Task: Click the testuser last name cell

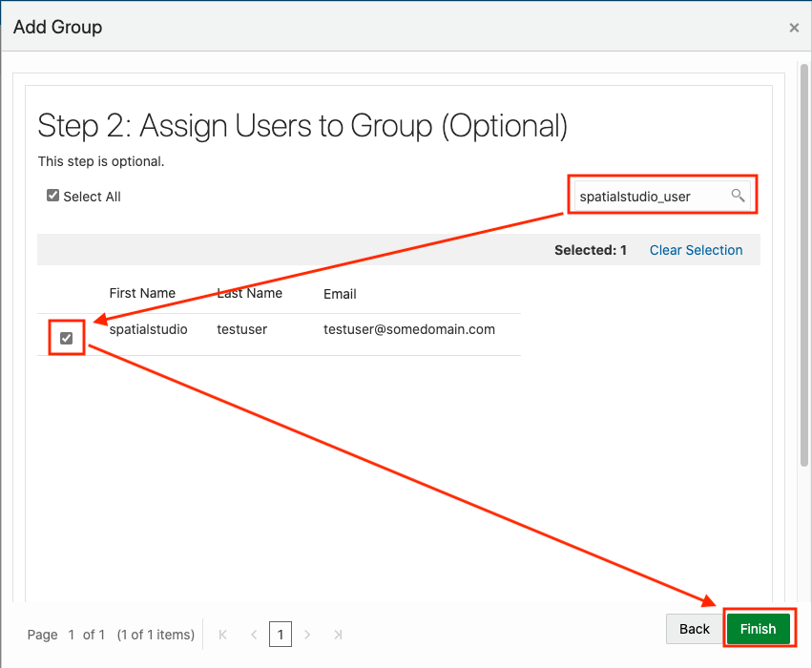Action: coord(241,329)
